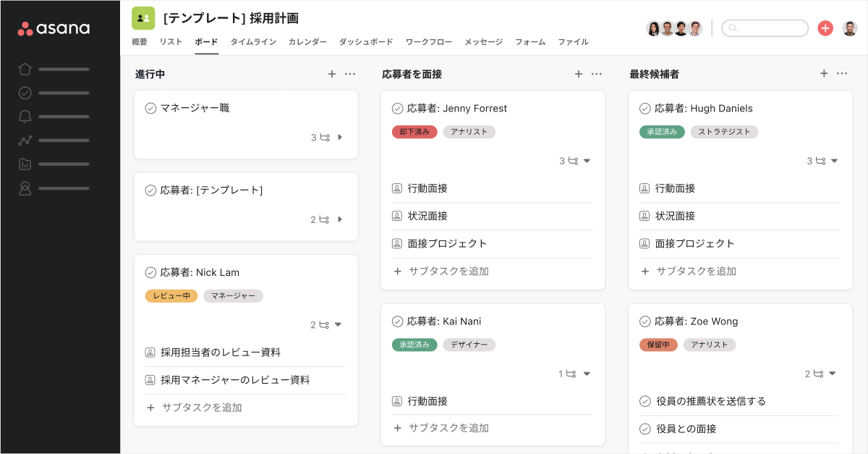Viewport: 868px width, 454px height.
Task: Click the plus icon in 進行中 column
Action: (332, 74)
